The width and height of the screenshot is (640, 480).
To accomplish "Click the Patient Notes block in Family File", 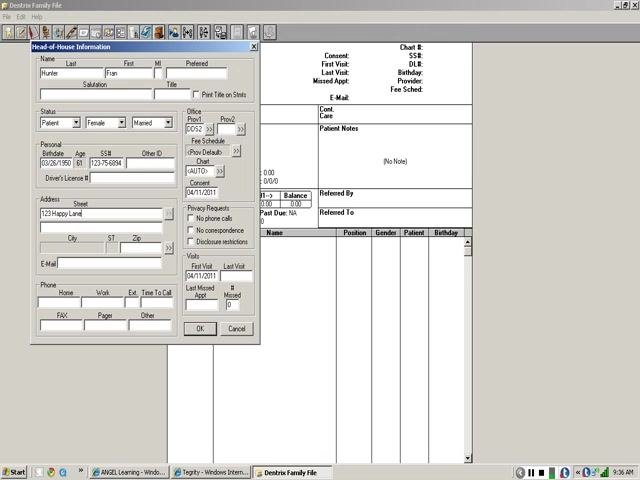I will click(x=395, y=156).
